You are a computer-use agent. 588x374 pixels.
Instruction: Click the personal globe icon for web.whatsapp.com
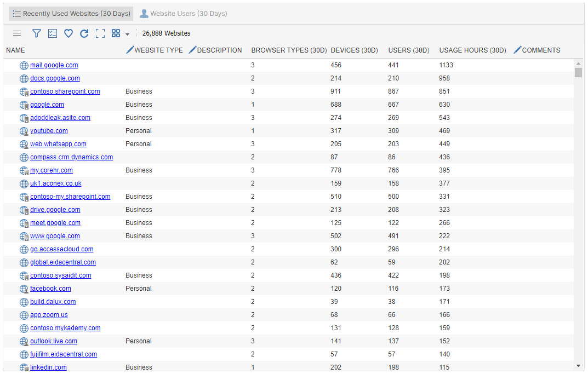point(24,144)
